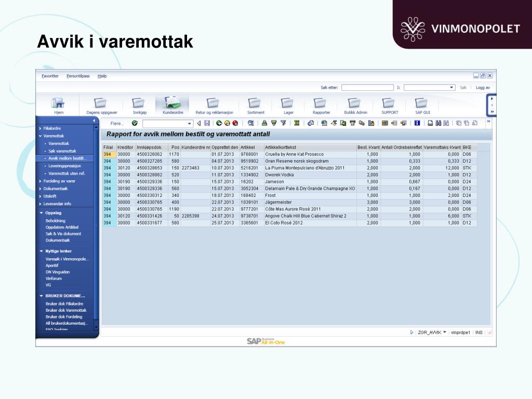This screenshot has height=399, width=532.
Task: Open the Vinforum link
Action: (54, 278)
